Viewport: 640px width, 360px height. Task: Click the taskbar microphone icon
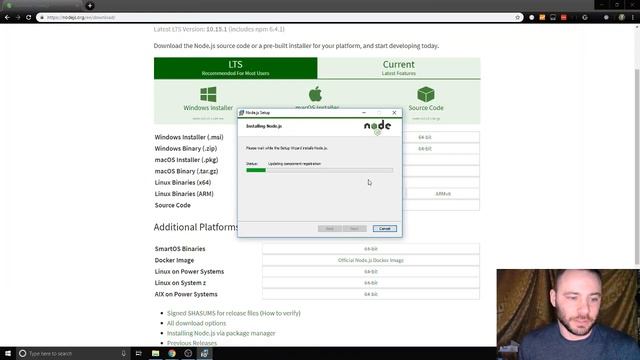123,353
